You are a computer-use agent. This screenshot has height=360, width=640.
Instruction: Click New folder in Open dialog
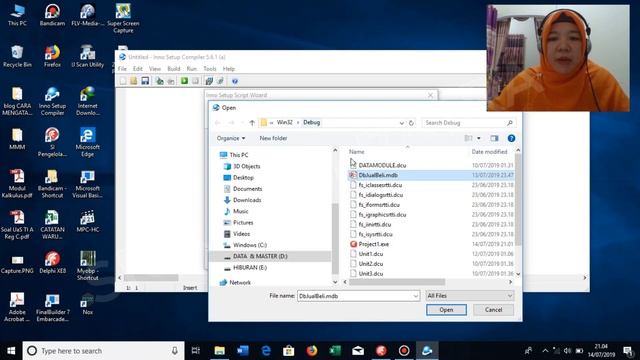[273, 138]
